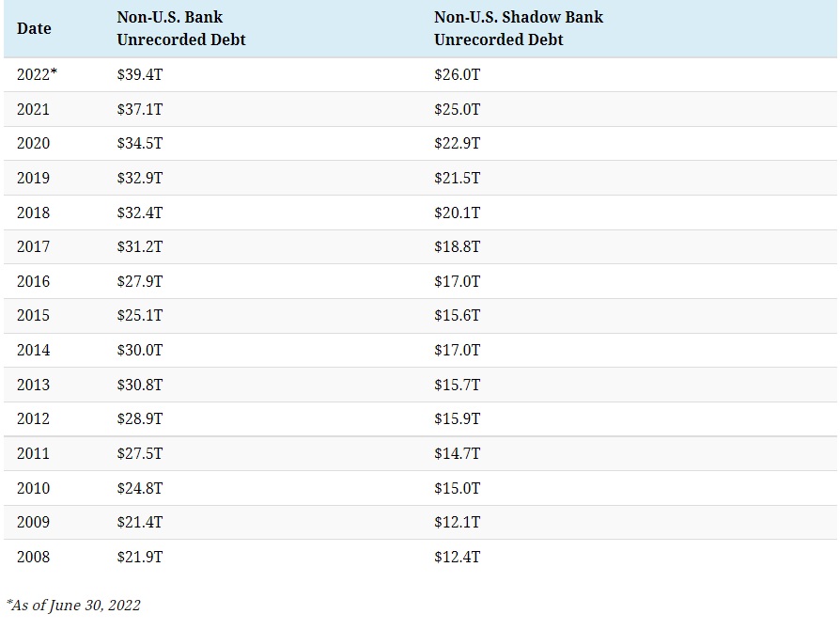Select the 2022* date cell

(37, 74)
